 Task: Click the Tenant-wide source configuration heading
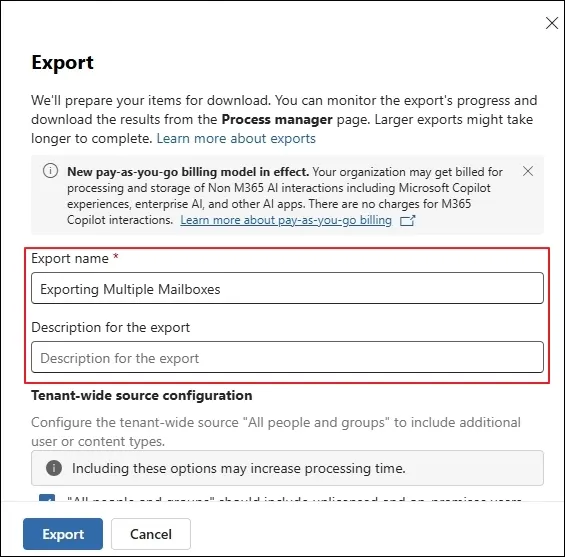click(x=142, y=396)
